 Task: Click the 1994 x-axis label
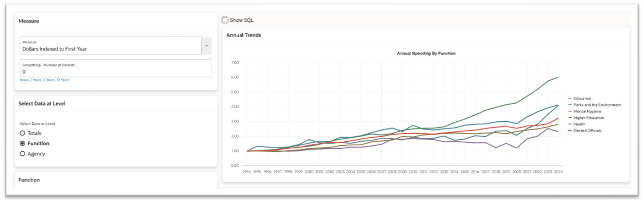[x=247, y=172]
